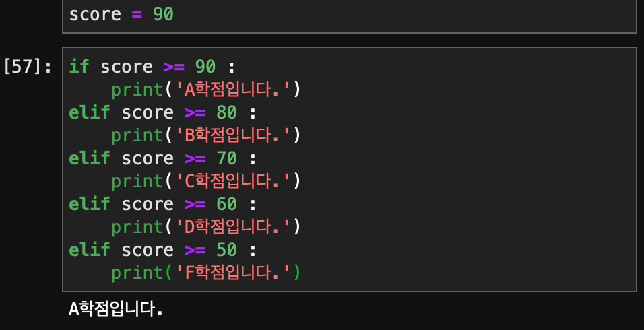Click the 'A학점입니다.' output text
The image size is (644, 330).
pos(116,309)
